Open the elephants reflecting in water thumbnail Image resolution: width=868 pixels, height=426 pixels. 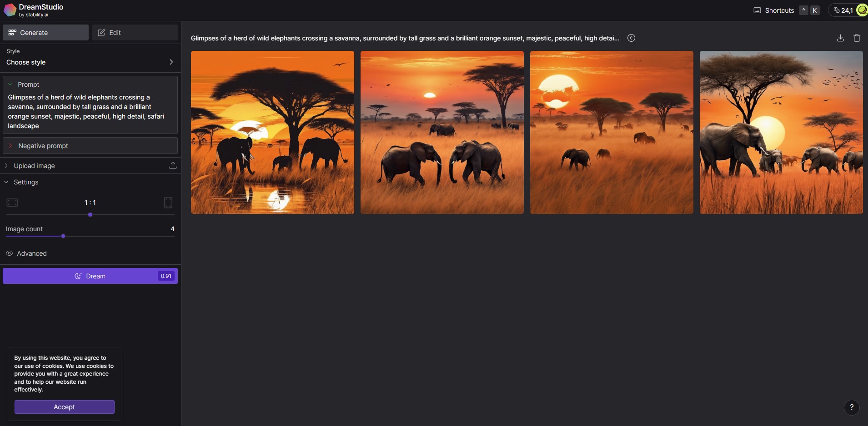point(272,132)
